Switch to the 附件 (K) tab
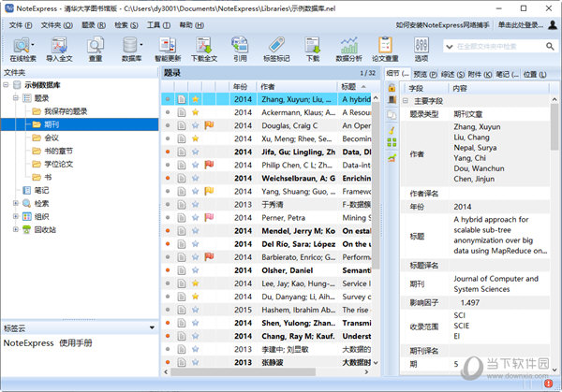The width and height of the screenshot is (562, 392). coord(480,74)
